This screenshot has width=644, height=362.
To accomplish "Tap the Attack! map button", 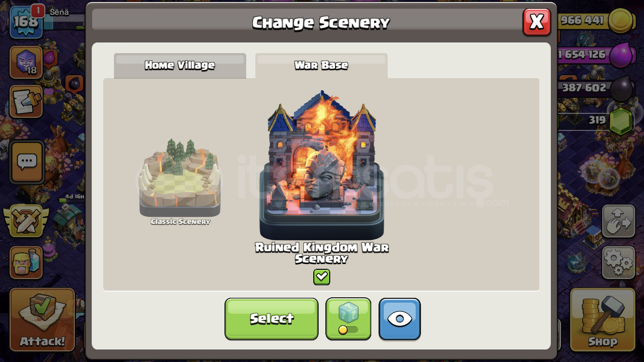I will (x=42, y=320).
